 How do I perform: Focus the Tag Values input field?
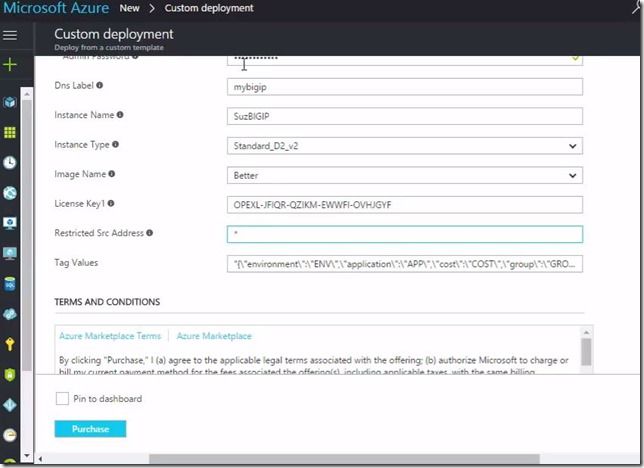pyautogui.click(x=405, y=264)
